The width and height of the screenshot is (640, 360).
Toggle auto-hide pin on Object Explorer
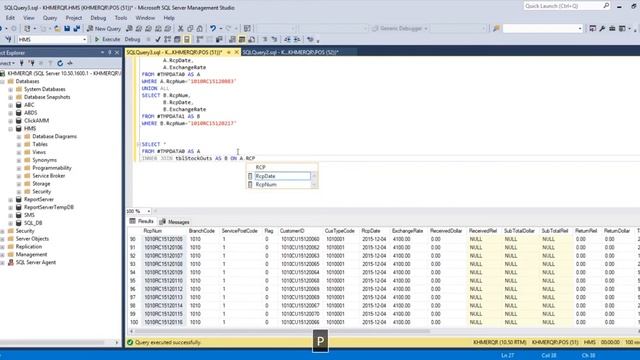[109, 53]
